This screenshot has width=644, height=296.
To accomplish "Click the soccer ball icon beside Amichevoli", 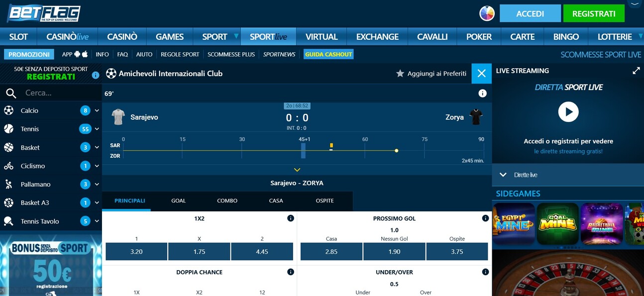I will [x=111, y=73].
